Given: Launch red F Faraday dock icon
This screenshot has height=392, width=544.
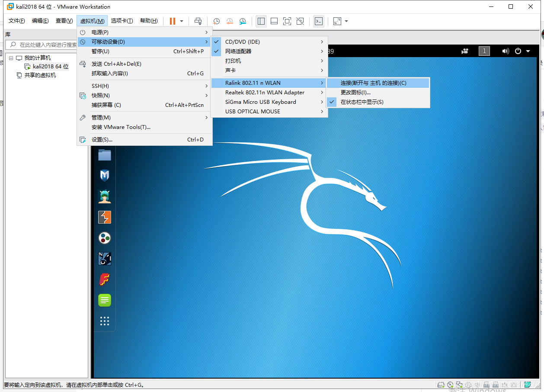Looking at the screenshot, I should click(105, 280).
